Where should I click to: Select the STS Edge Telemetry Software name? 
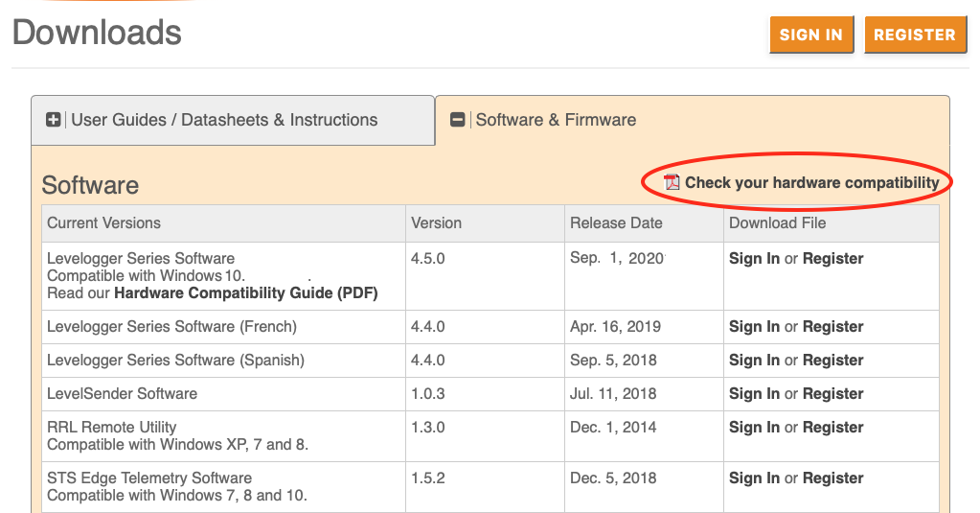pos(149,478)
